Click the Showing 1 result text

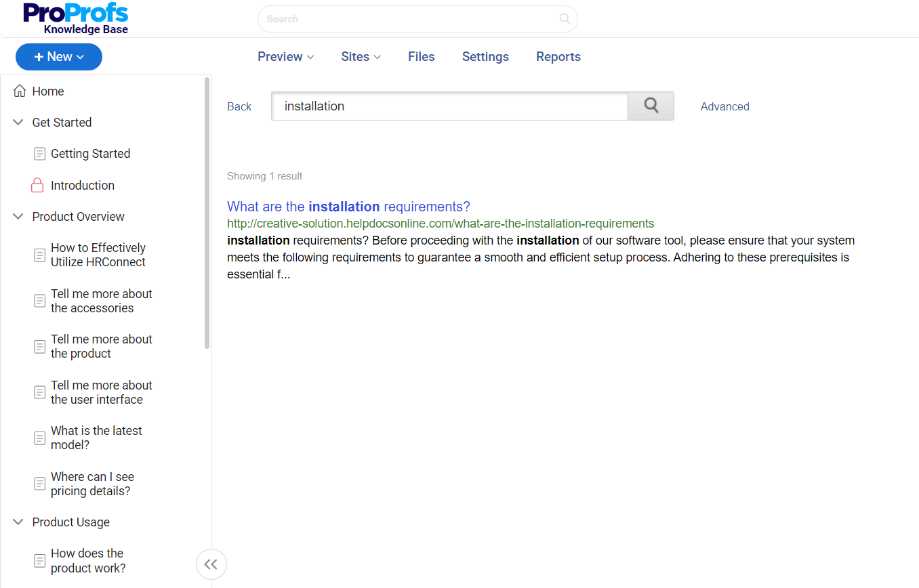coord(264,176)
